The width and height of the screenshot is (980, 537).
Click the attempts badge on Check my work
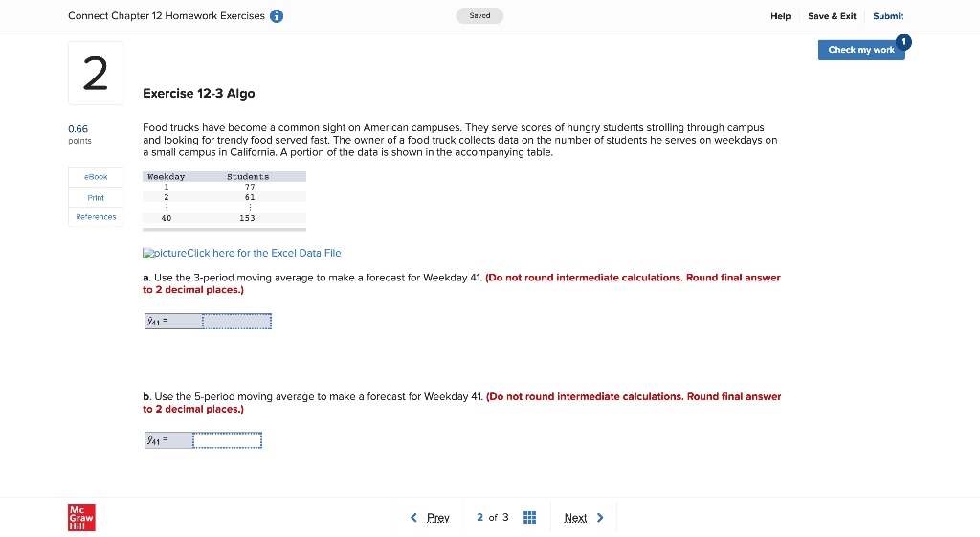pos(903,42)
